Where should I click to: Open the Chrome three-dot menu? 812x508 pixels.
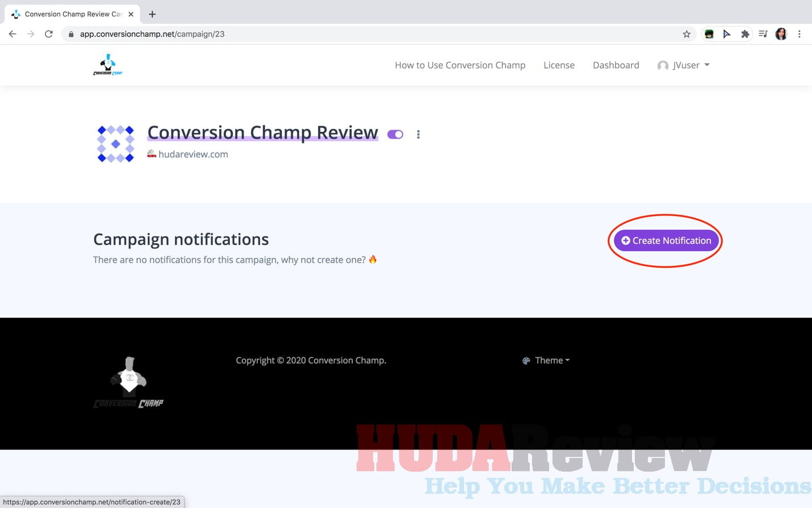pyautogui.click(x=800, y=34)
